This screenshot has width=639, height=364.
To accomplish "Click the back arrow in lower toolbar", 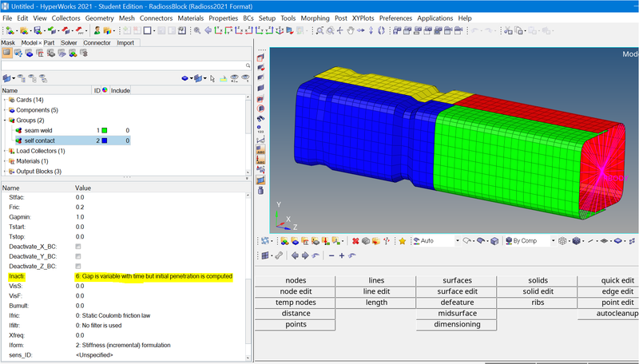I will pos(295,255).
